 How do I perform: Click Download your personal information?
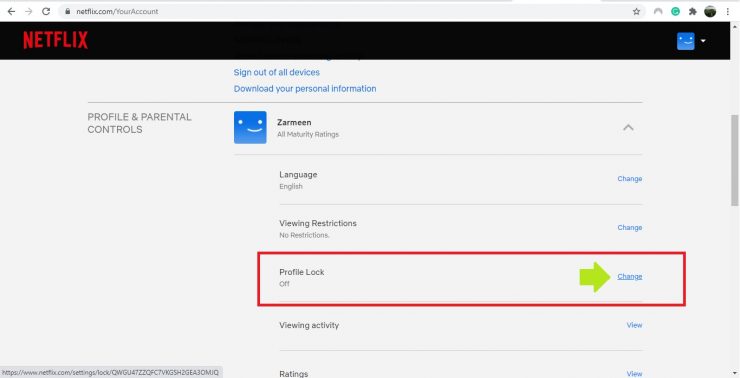[x=305, y=89]
